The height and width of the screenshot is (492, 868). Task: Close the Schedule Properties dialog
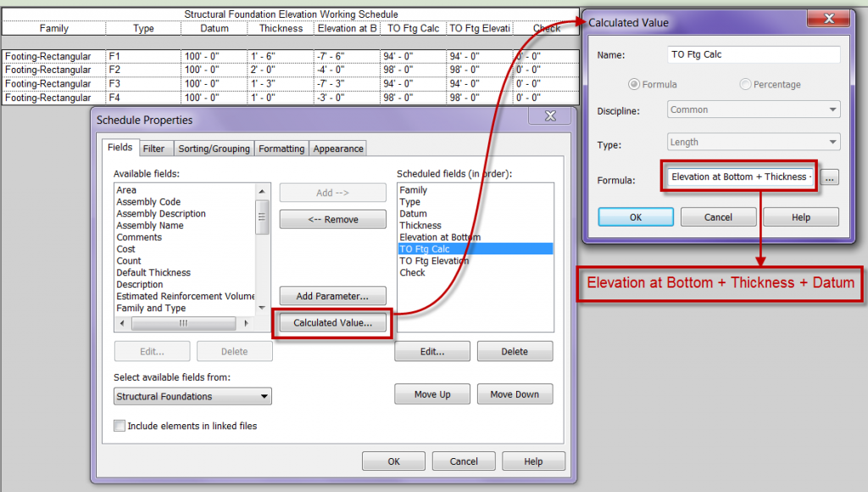(550, 116)
